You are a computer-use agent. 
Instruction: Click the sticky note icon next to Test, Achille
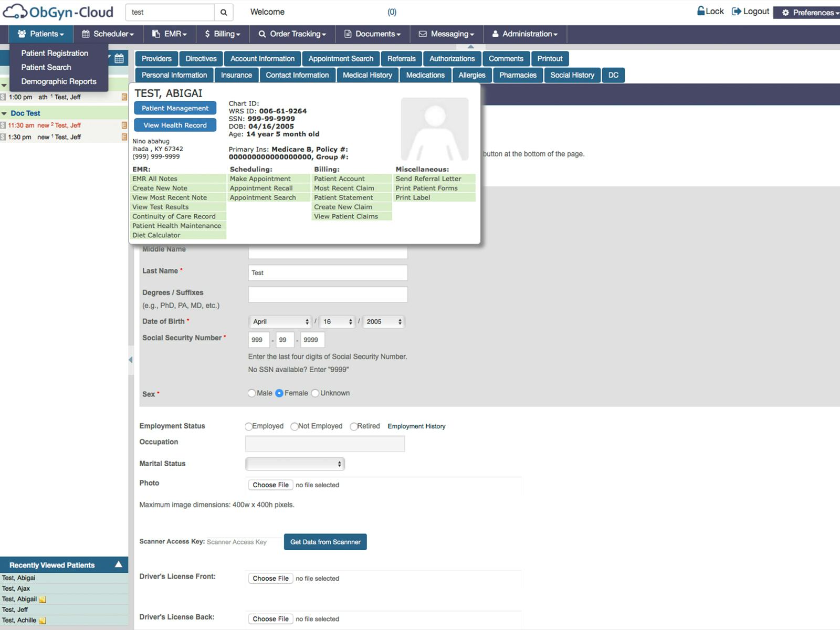pyautogui.click(x=43, y=621)
